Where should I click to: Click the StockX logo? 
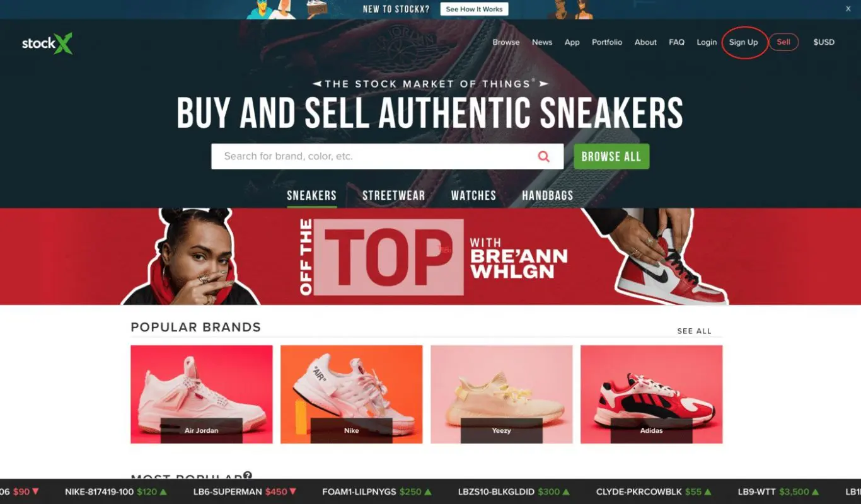[x=47, y=43]
